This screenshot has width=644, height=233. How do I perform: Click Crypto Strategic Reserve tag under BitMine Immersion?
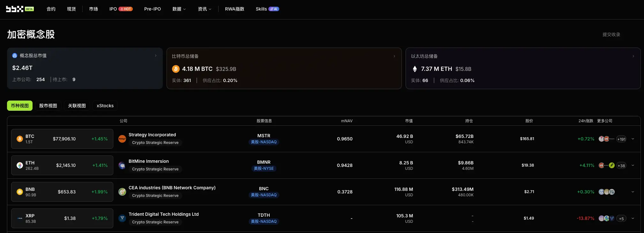pyautogui.click(x=155, y=169)
